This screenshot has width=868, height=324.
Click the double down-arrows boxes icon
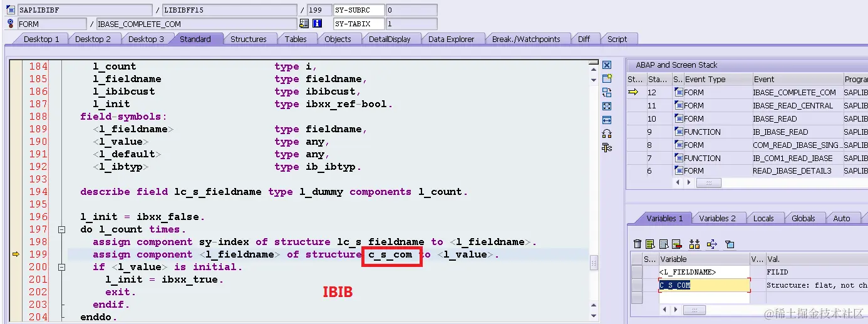pyautogui.click(x=694, y=244)
